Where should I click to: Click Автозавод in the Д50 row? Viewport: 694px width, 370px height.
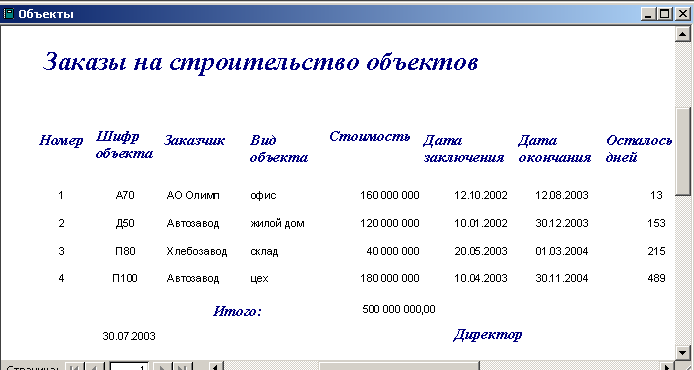(193, 224)
